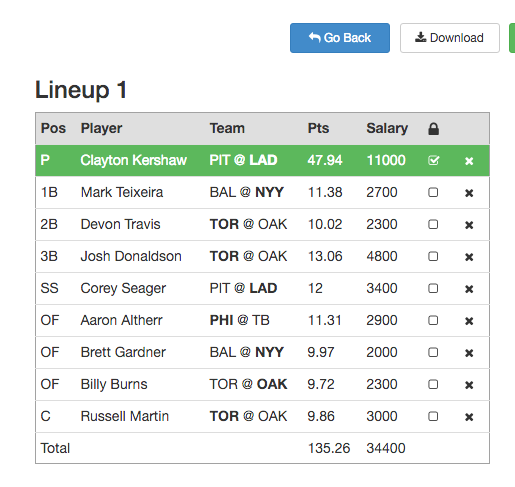This screenshot has height=487, width=515.
Task: Tick the lock checkbox for Josh Donaldson
Action: click(433, 256)
